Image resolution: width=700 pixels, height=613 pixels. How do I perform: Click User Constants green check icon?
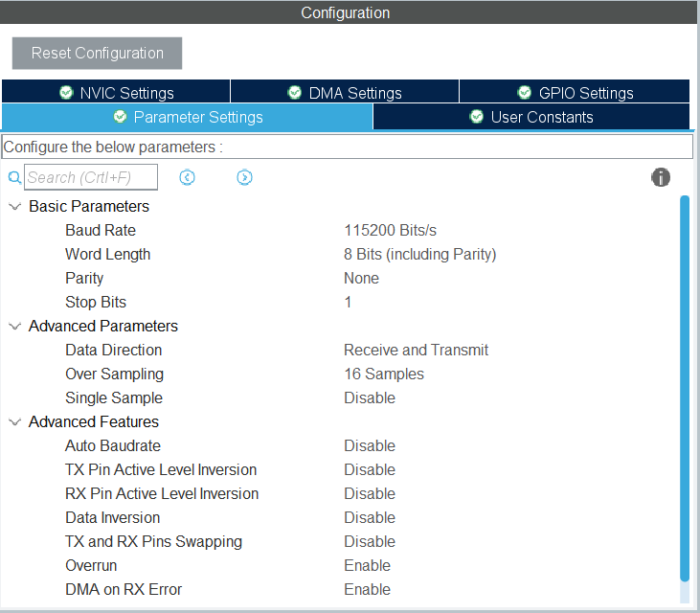pos(477,117)
